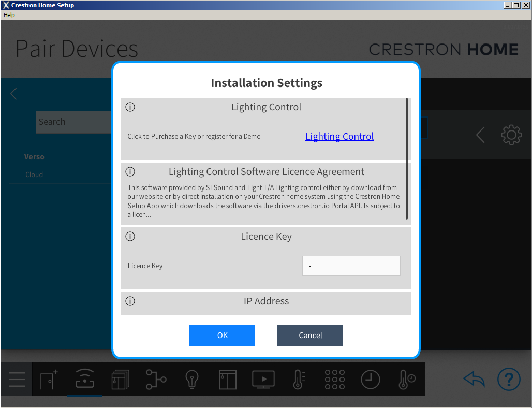Select the shades stack icon in bottom toolbar
532x408 pixels.
[x=120, y=380]
